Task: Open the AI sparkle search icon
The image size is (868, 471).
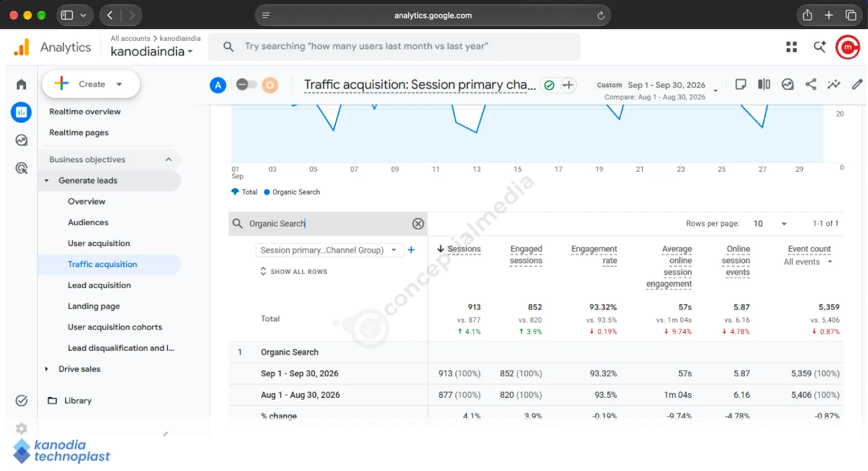Action: click(x=820, y=47)
